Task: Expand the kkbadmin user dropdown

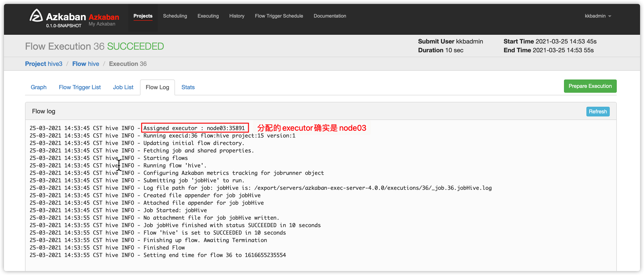Action: (598, 16)
